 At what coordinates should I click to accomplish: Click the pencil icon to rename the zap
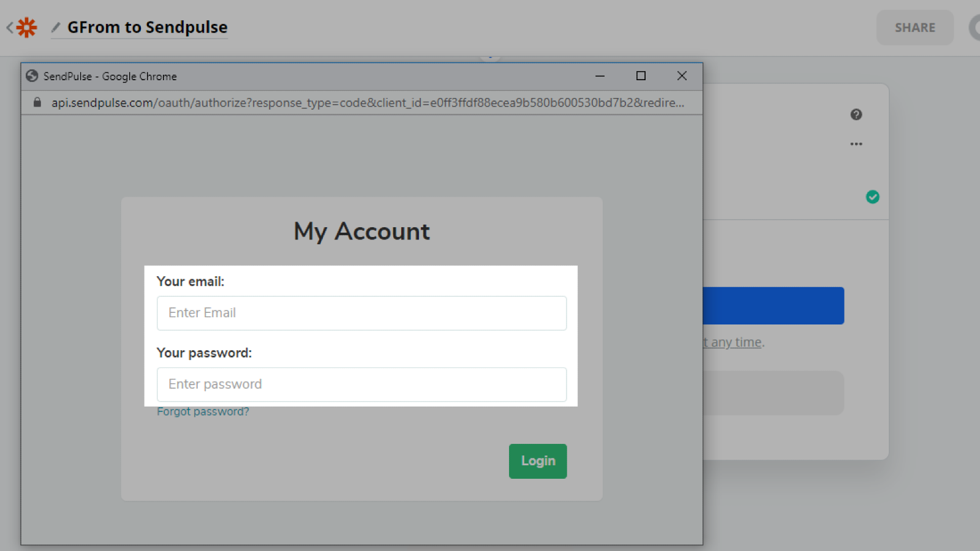point(56,28)
